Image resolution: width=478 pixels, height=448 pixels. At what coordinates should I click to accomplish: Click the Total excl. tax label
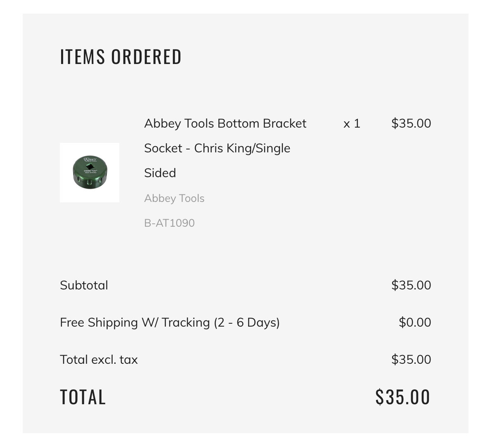(x=99, y=360)
